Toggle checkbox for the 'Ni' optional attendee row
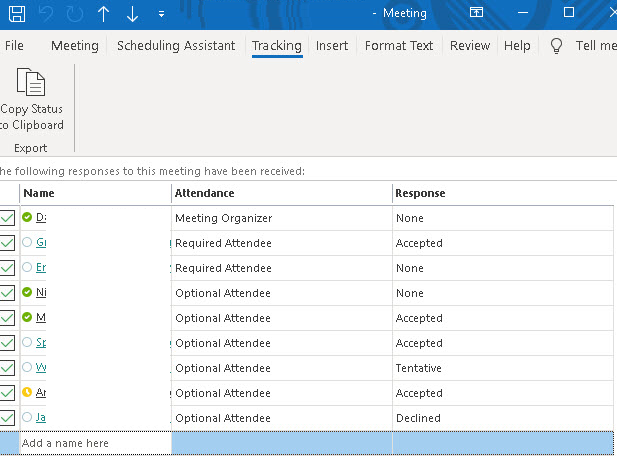Viewport: 617px width, 458px height. pos(7,293)
